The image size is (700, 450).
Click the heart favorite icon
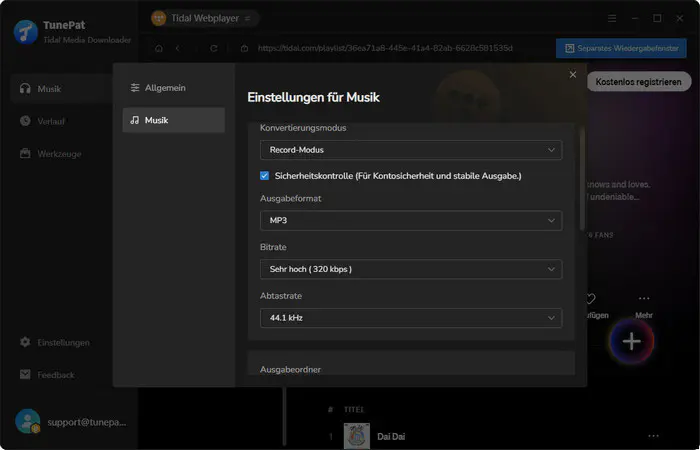(591, 298)
